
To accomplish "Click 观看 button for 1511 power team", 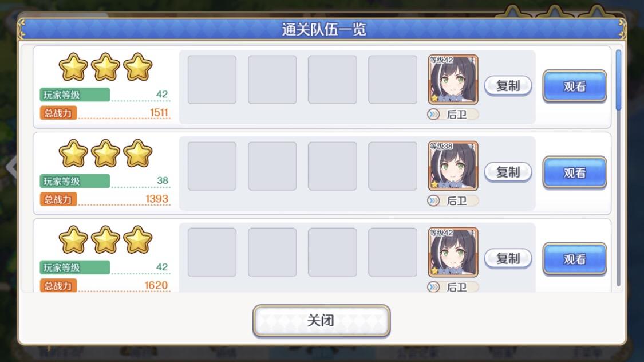I will 575,86.
